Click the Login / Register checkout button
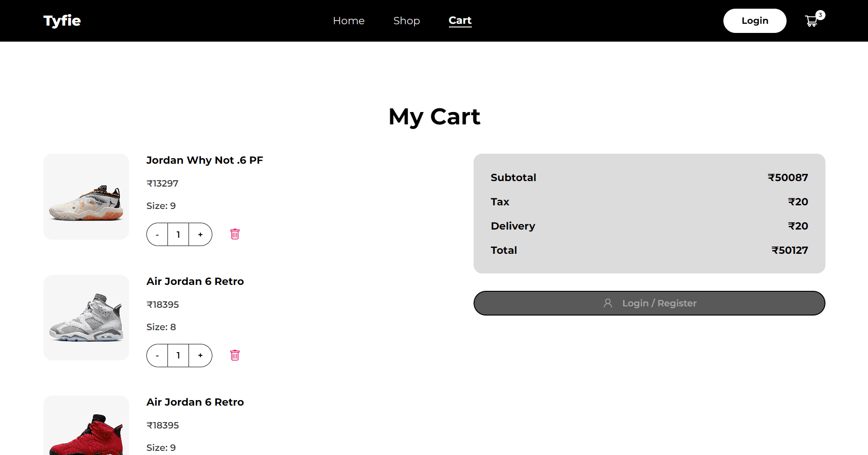The image size is (868, 455). (x=649, y=303)
